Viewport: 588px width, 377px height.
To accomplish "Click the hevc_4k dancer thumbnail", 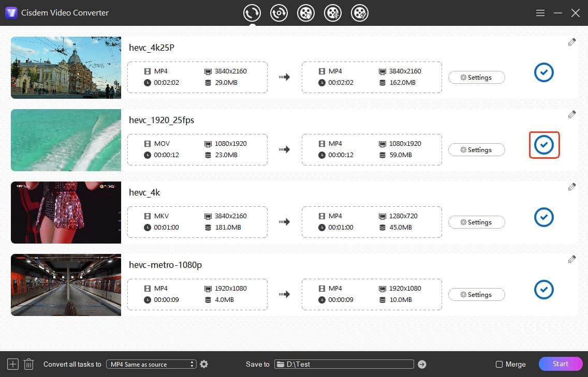I will pos(66,212).
